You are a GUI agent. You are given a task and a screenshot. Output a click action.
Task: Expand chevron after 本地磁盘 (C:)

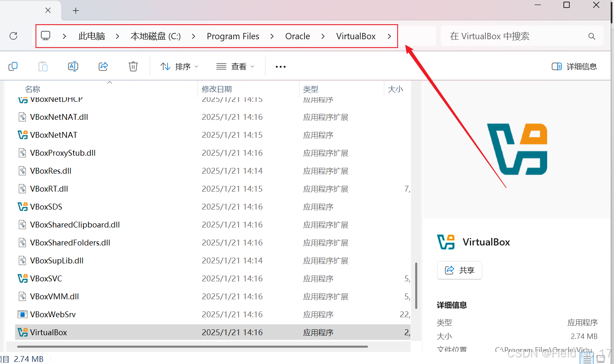(193, 36)
